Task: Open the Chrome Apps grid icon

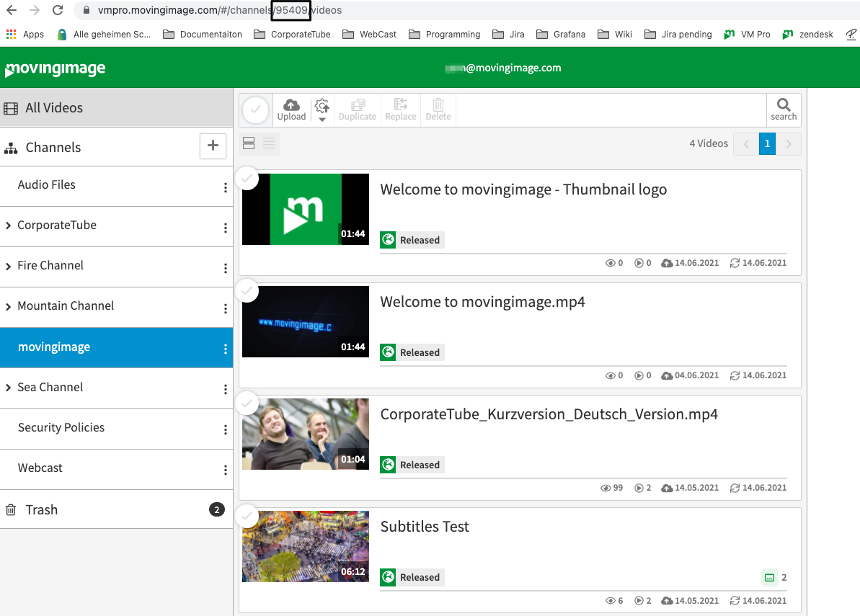Action: (11, 34)
